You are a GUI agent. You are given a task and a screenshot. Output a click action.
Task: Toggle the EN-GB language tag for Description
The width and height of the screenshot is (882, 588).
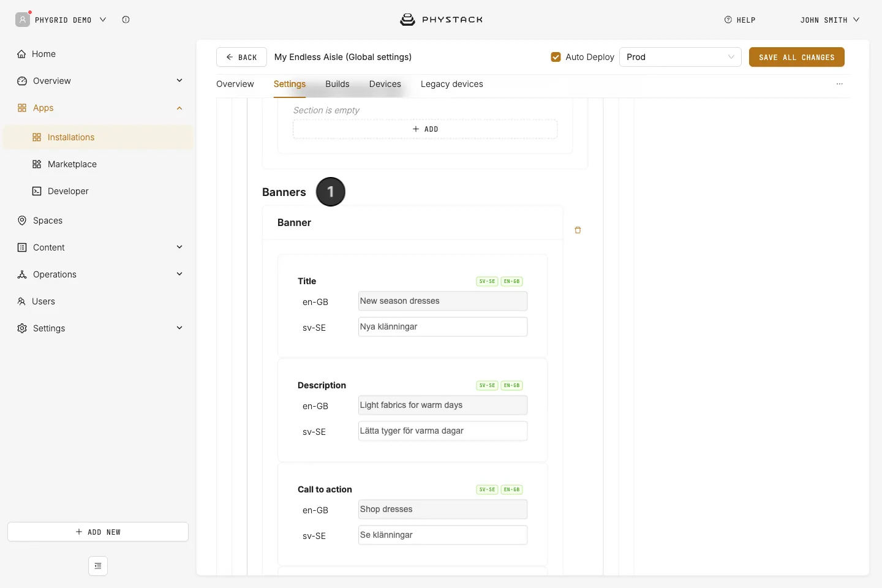512,386
